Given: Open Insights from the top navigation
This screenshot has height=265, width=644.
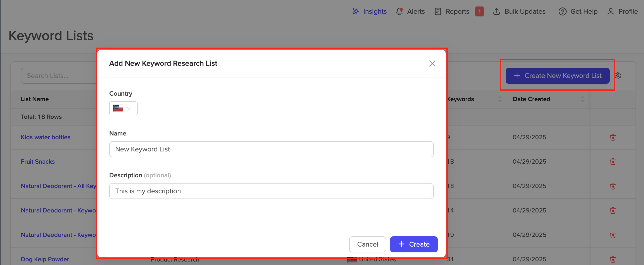Looking at the screenshot, I should click(369, 11).
